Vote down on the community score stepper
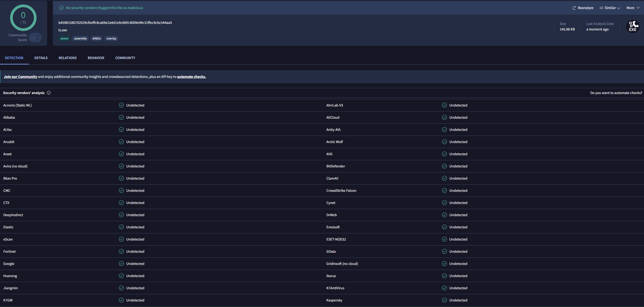 38,39
